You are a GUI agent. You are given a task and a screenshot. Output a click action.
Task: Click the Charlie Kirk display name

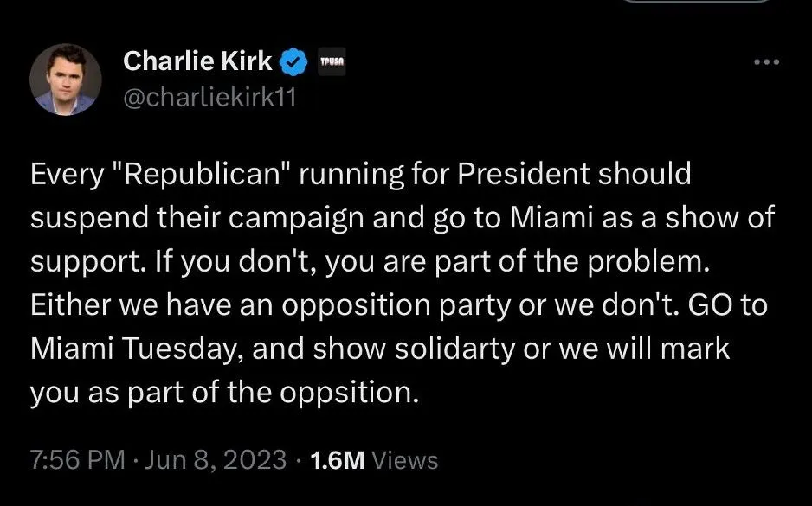coord(197,61)
